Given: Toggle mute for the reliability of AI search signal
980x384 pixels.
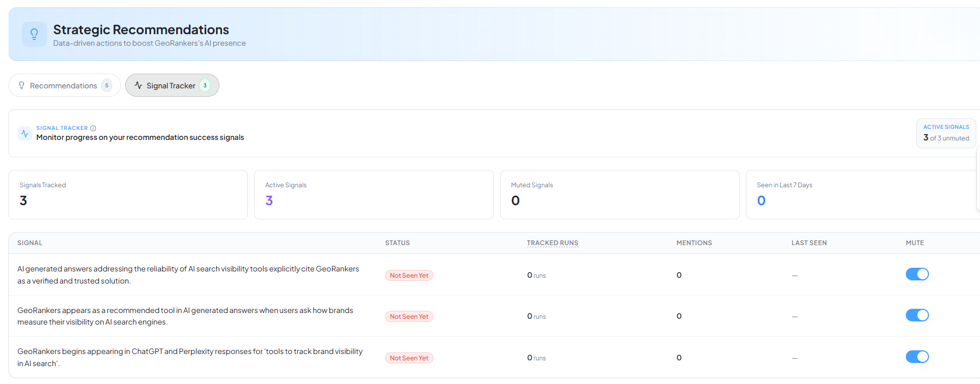Looking at the screenshot, I should point(917,274).
